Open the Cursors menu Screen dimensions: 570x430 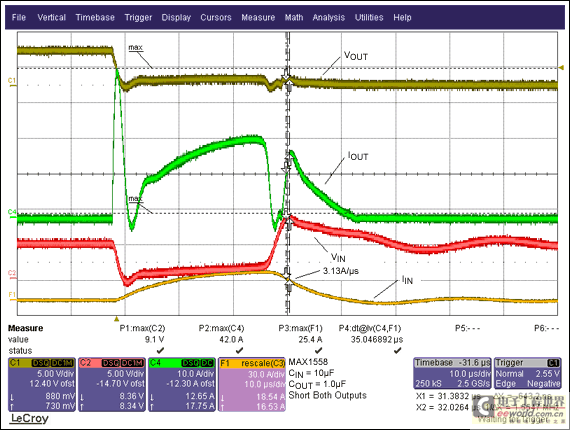216,17
